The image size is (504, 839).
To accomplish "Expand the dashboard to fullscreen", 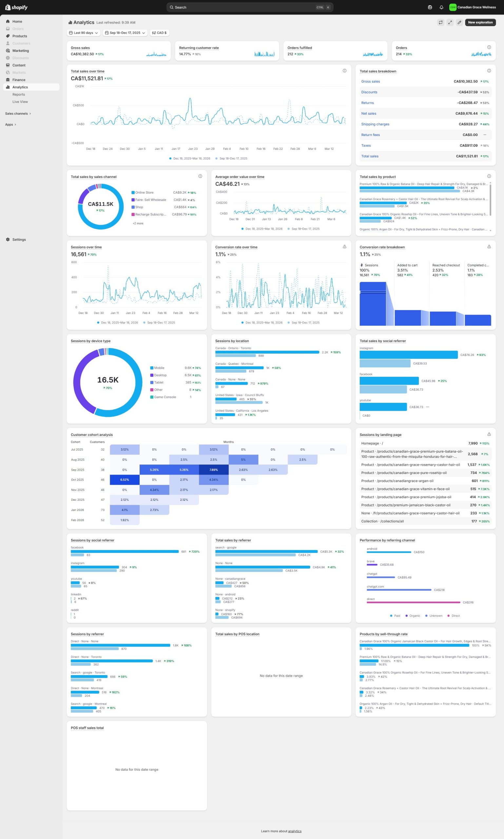I will pyautogui.click(x=450, y=22).
